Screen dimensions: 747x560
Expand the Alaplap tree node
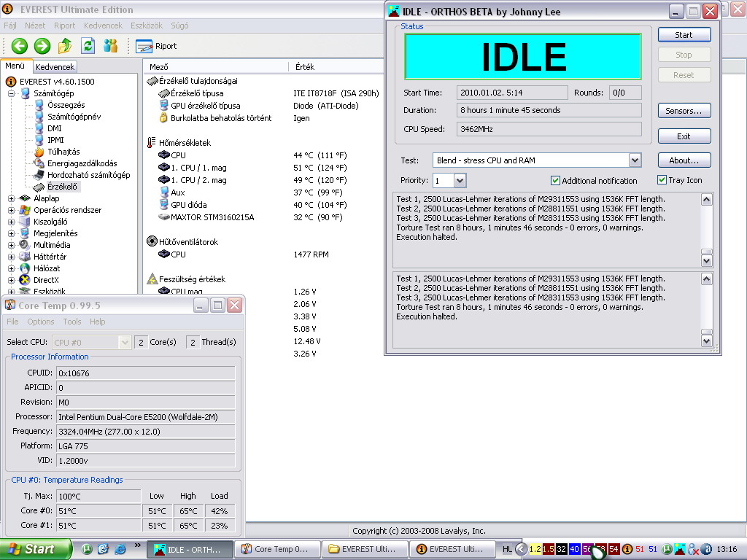[x=11, y=198]
